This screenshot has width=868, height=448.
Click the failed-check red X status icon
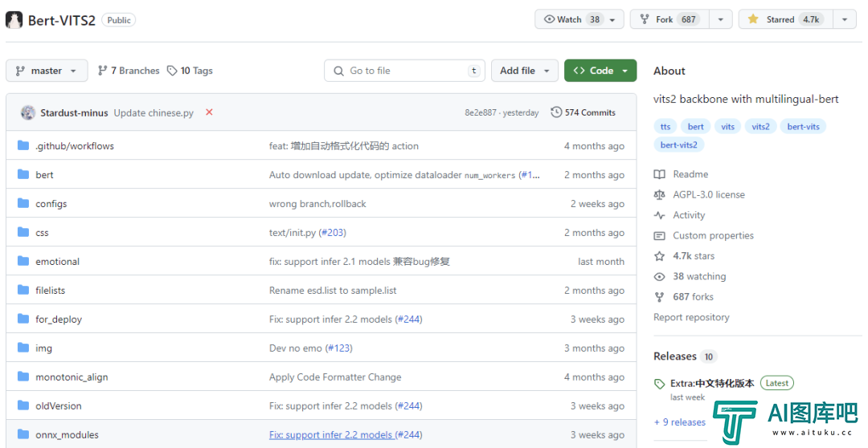pyautogui.click(x=209, y=112)
